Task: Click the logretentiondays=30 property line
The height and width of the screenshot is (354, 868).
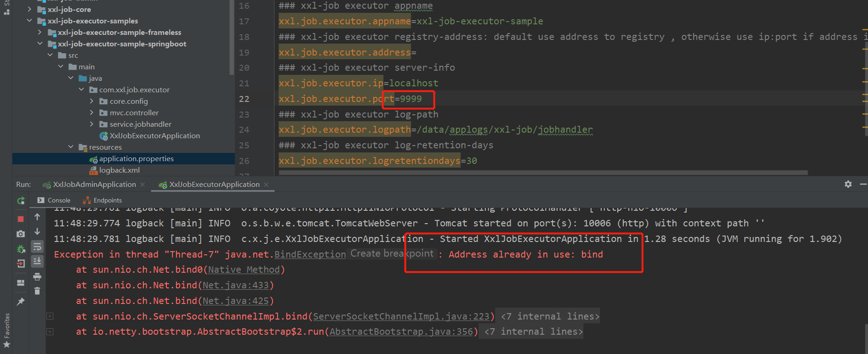Action: pyautogui.click(x=378, y=161)
